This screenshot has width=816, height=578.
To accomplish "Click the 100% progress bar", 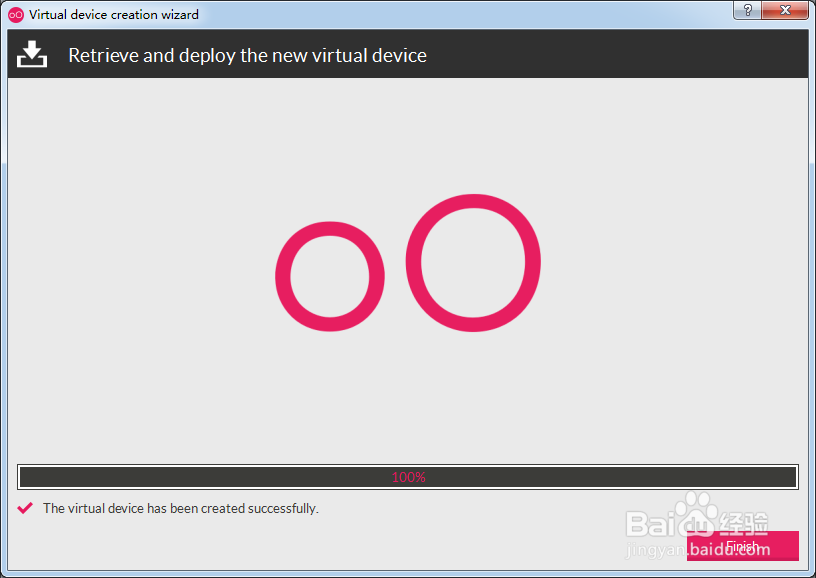I will point(408,477).
